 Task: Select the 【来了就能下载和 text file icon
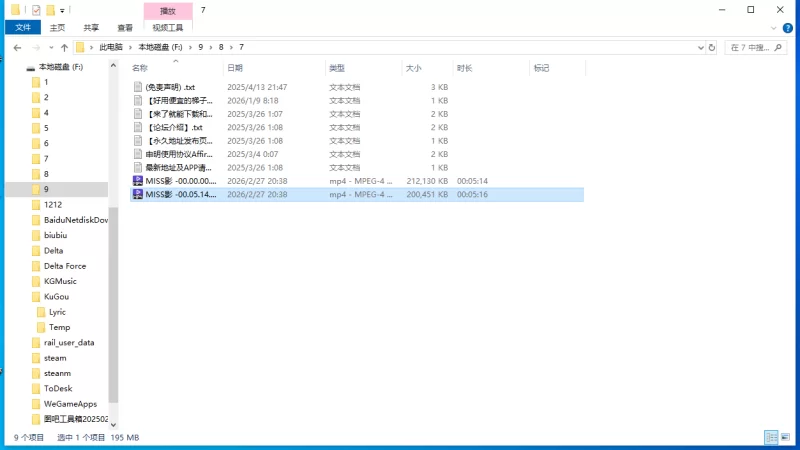(x=138, y=114)
